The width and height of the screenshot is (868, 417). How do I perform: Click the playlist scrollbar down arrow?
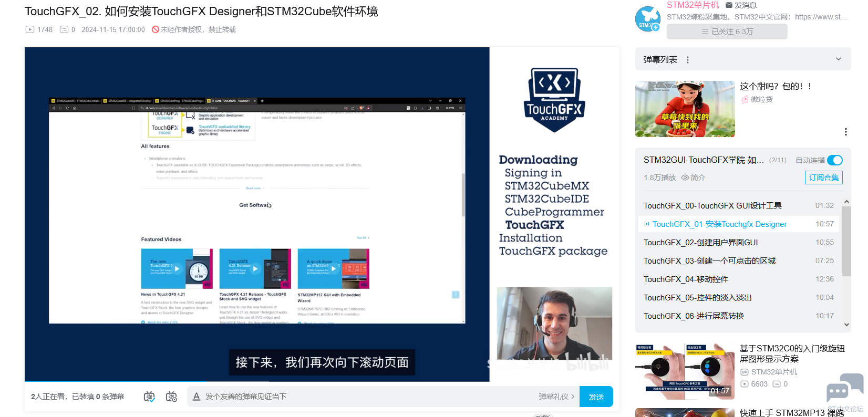(x=846, y=325)
